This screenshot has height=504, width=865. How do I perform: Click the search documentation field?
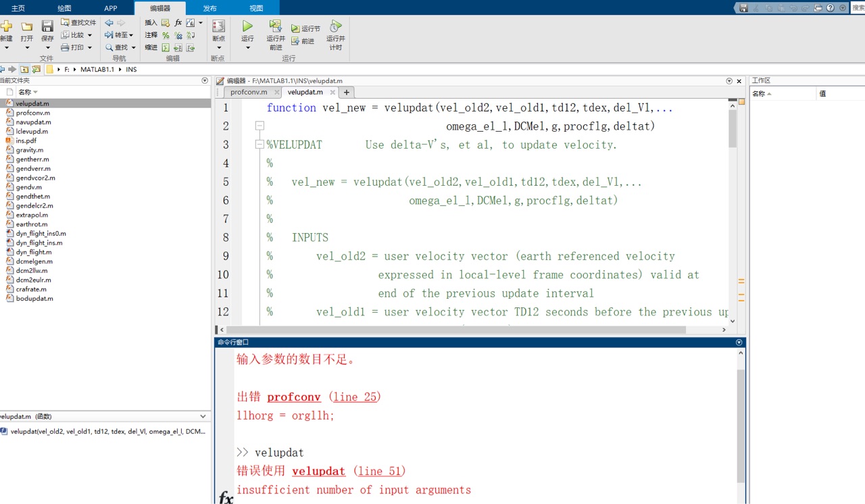pos(858,7)
